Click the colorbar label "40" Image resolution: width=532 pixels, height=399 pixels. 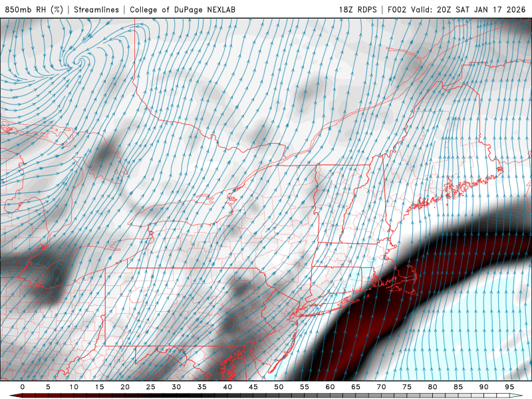pyautogui.click(x=227, y=387)
